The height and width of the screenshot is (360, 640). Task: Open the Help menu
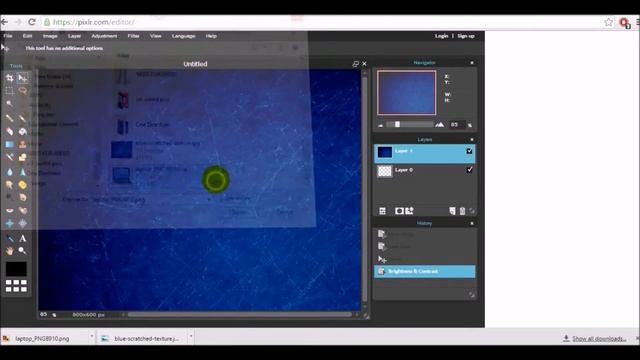211,36
